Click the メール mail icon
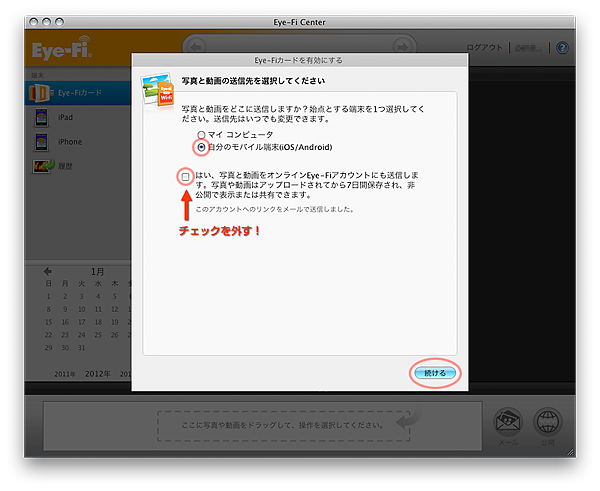Image resolution: width=600 pixels, height=491 pixels. (x=508, y=422)
